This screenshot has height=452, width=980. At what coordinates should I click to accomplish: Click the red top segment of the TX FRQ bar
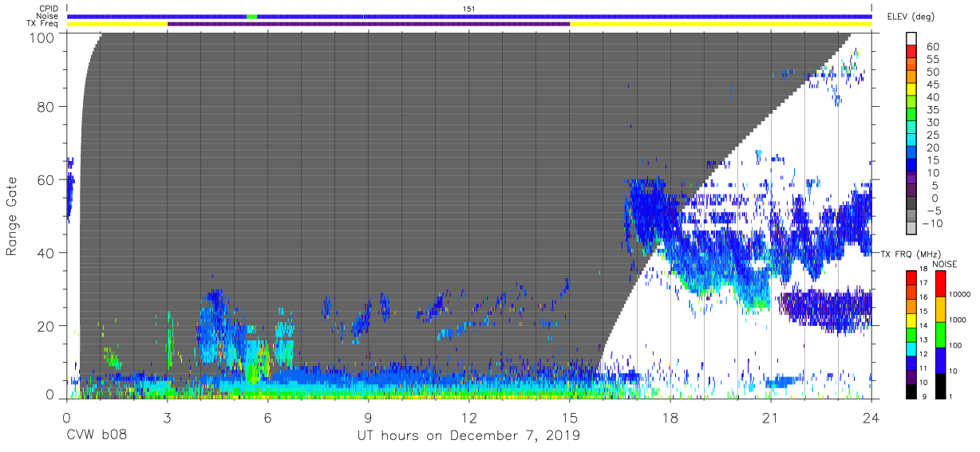[911, 277]
